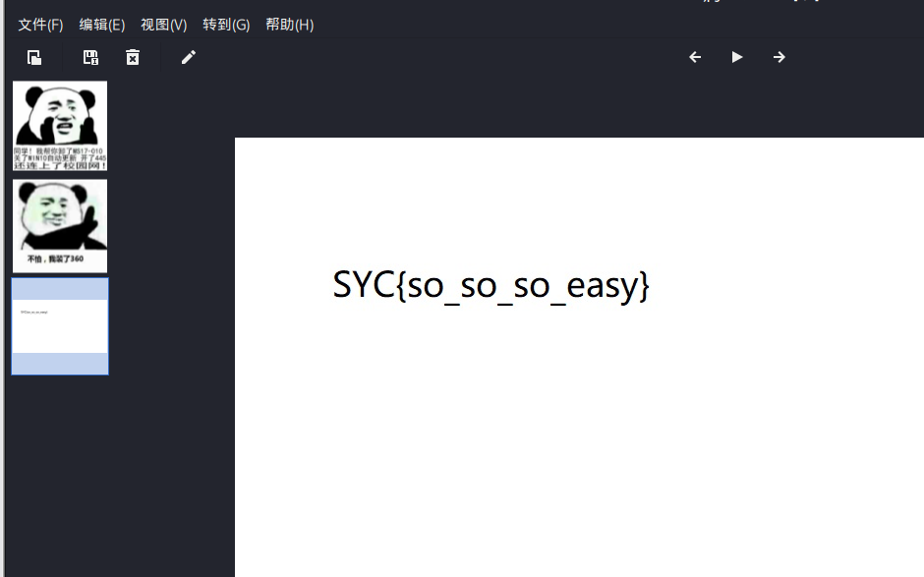Open the 帮助(H) help menu
This screenshot has height=577, width=924.
coord(289,25)
